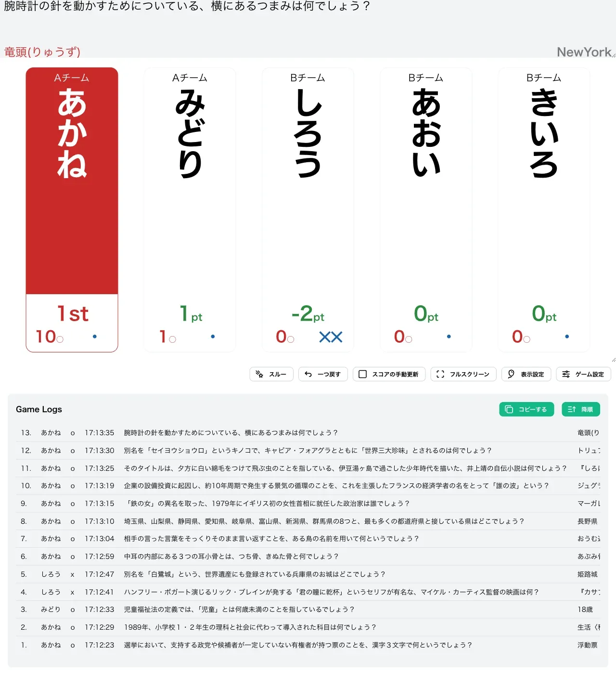This screenshot has width=616, height=675.
Task: Click the NewYork title label
Action: 584,52
